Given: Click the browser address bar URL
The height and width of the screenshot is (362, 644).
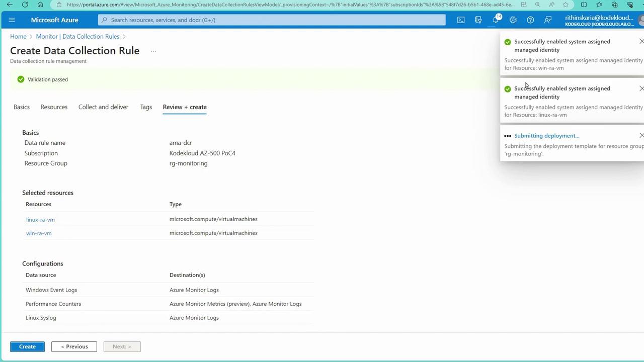Looking at the screenshot, I should coord(290,5).
